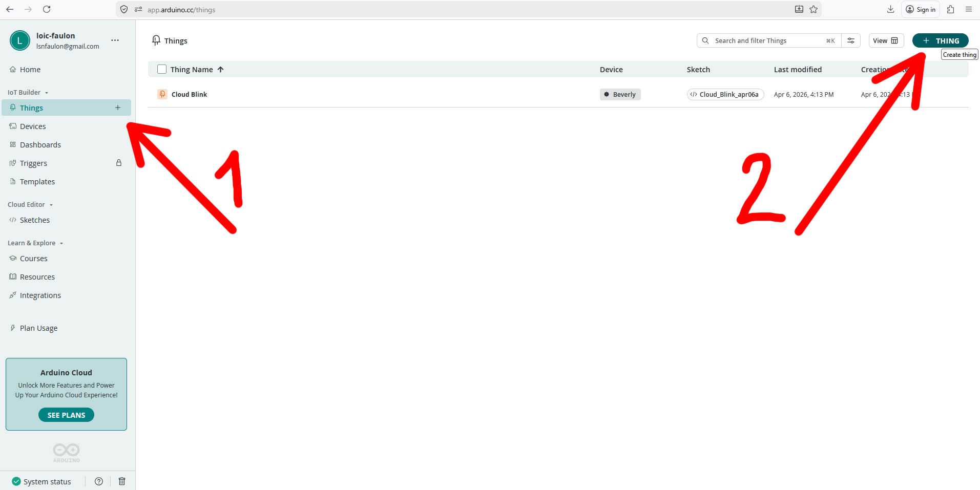Click the browser back arrow

pos(10,9)
